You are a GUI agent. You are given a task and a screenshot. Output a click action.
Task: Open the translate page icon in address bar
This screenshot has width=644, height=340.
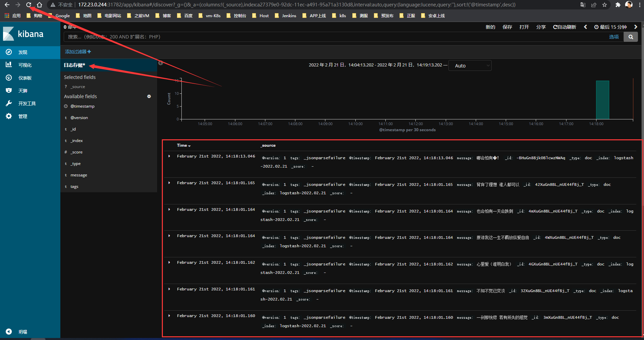click(583, 5)
